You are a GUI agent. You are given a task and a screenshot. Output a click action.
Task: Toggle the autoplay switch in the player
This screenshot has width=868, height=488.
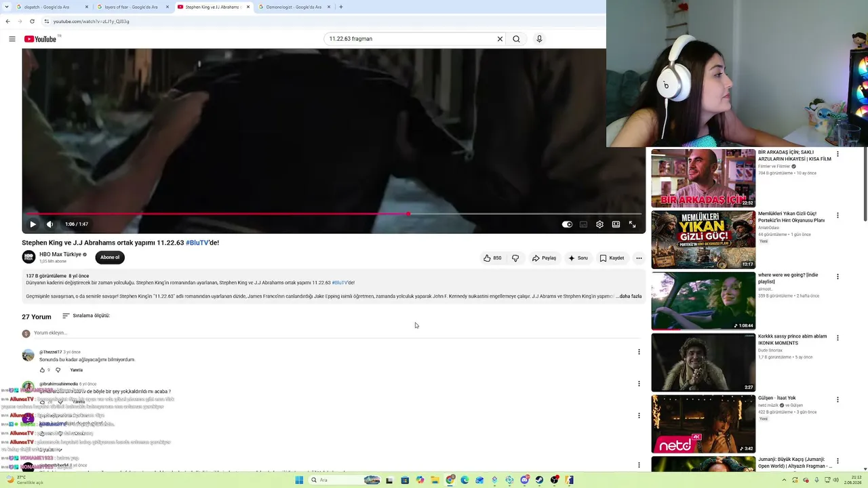[567, 224]
